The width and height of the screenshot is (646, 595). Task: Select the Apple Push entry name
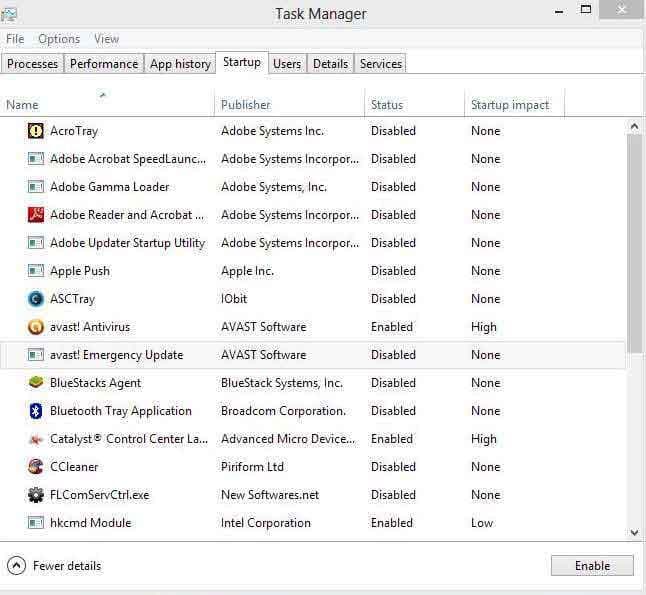(x=80, y=271)
